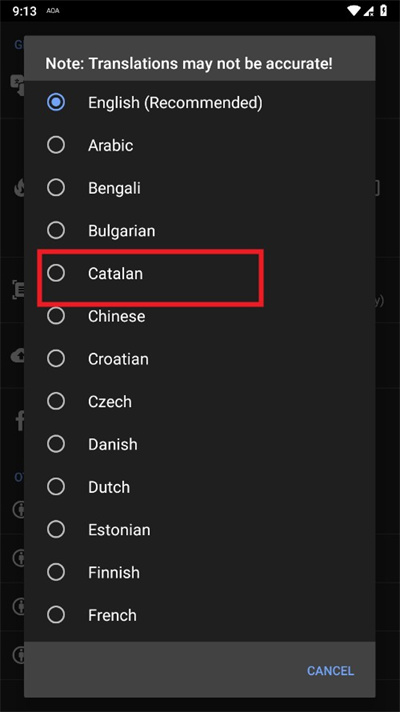
Task: Select the English (Recommended) radio button
Action: [x=56, y=103]
